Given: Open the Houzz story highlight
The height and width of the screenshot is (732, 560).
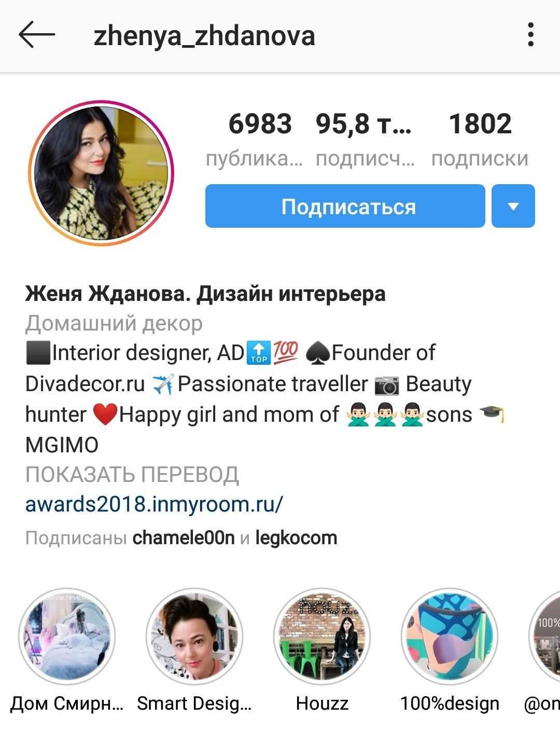Looking at the screenshot, I should click(322, 637).
